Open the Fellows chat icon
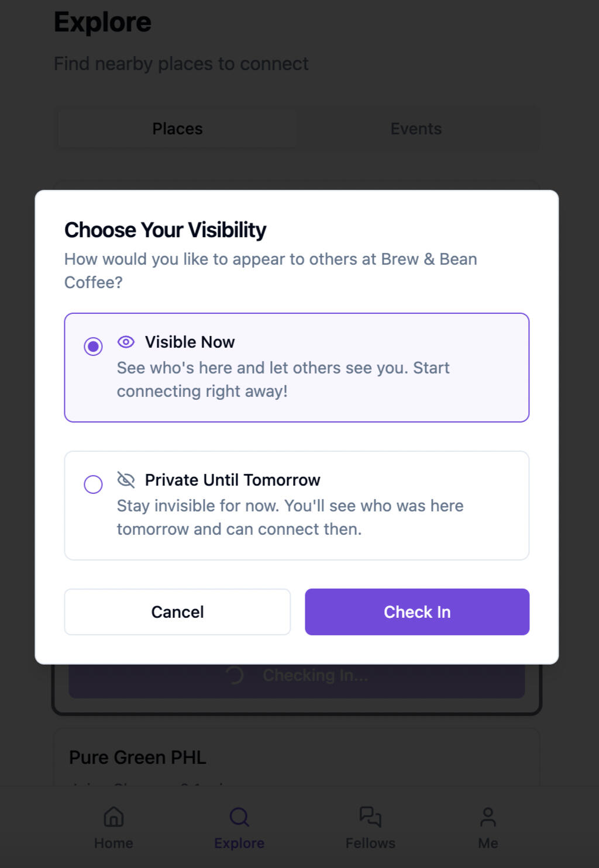This screenshot has width=599, height=868. pyautogui.click(x=370, y=817)
